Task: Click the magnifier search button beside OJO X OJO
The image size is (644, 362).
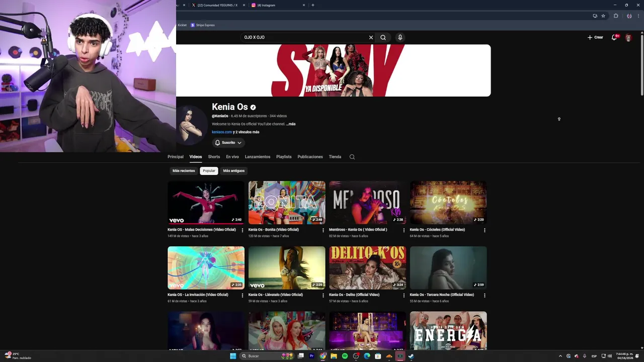Action: point(383,37)
